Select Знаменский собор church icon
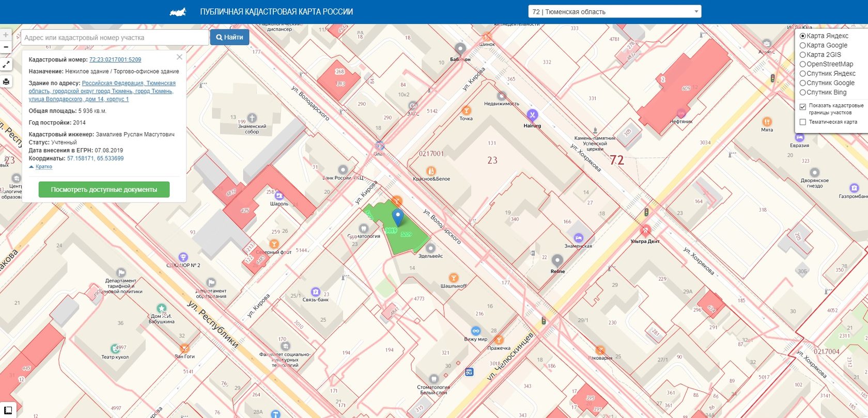 coord(252,118)
